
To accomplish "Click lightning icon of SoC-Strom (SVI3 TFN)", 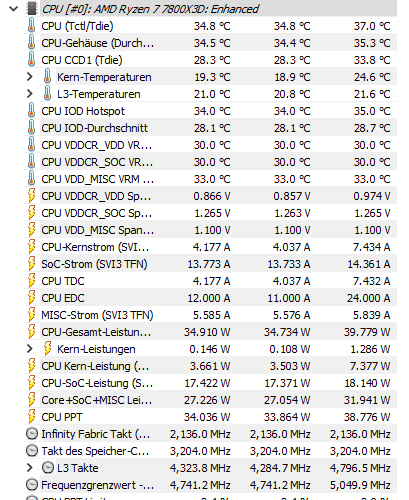I will tap(31, 264).
